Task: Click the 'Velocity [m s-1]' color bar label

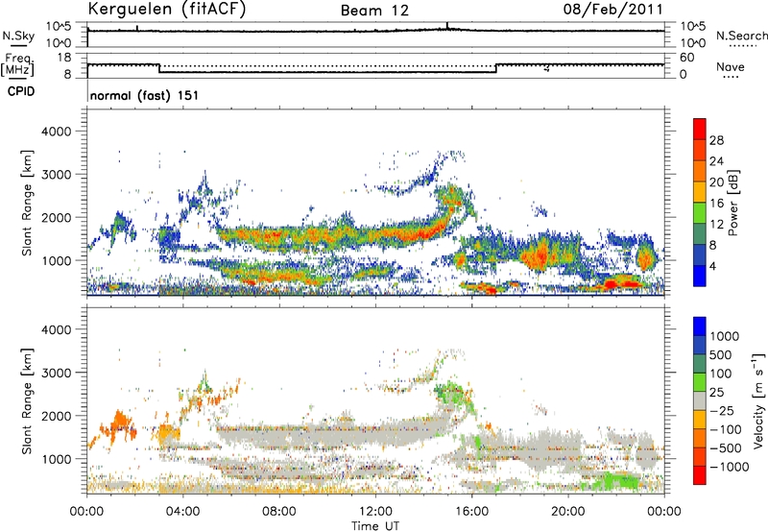Action: tap(758, 400)
